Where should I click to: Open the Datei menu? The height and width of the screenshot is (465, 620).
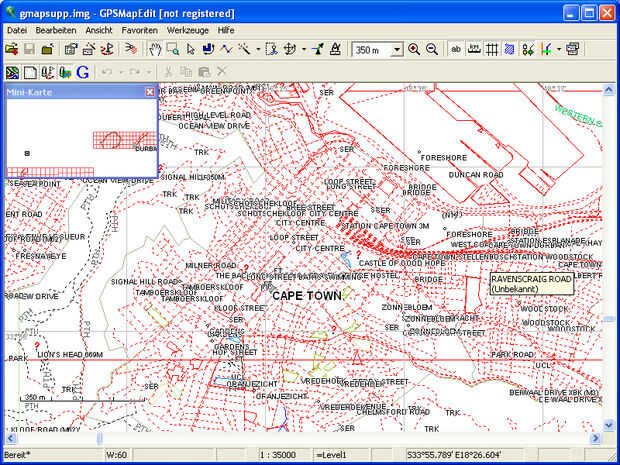(x=17, y=31)
